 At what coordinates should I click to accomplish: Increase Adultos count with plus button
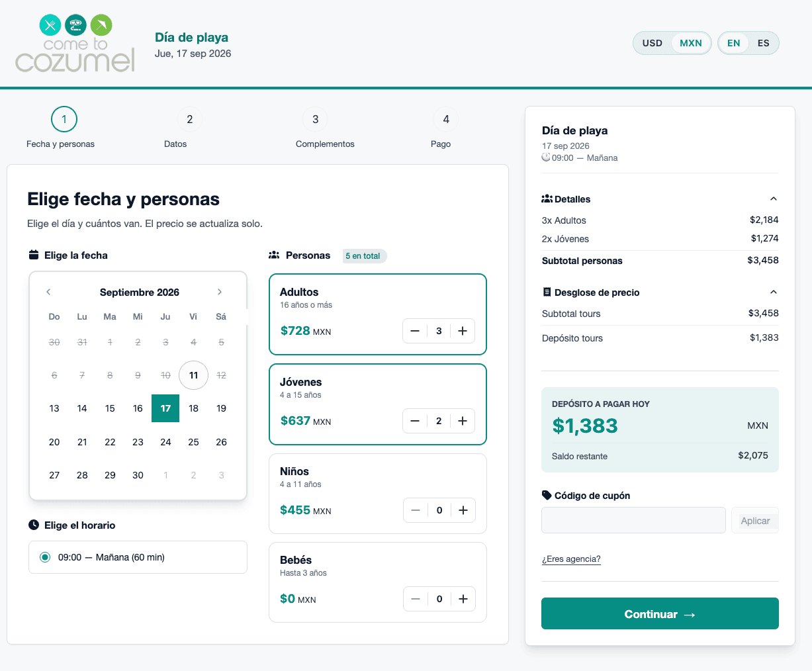click(463, 331)
